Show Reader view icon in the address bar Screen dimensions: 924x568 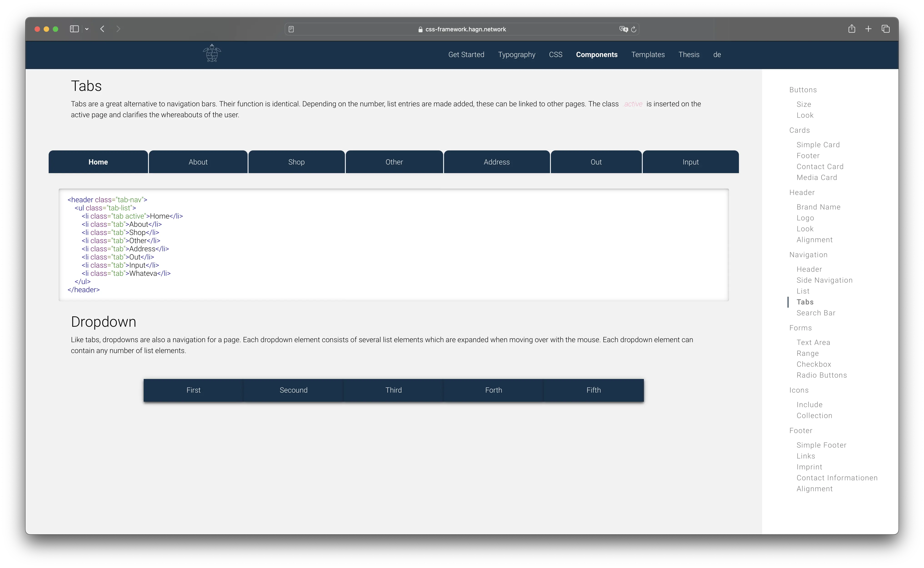(x=291, y=29)
